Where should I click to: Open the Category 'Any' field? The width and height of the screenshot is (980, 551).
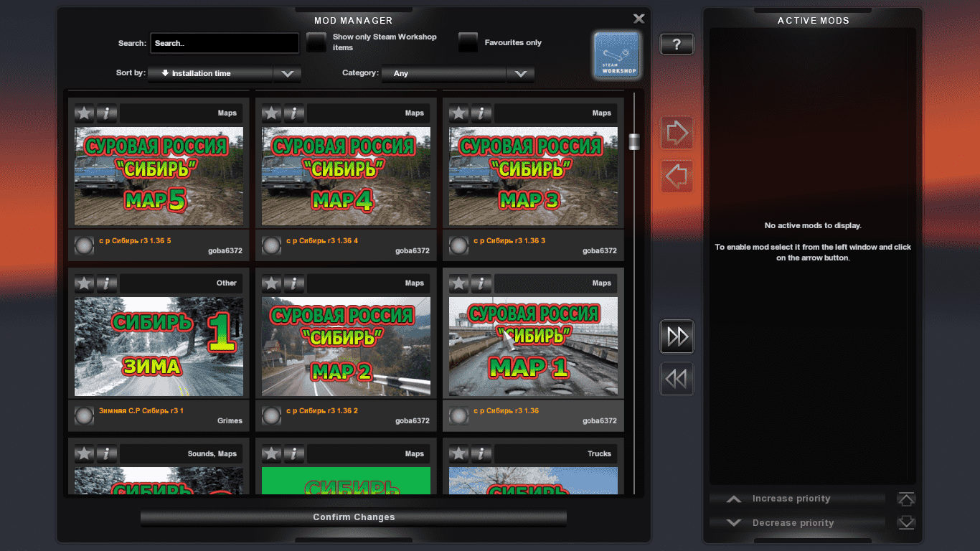click(444, 73)
